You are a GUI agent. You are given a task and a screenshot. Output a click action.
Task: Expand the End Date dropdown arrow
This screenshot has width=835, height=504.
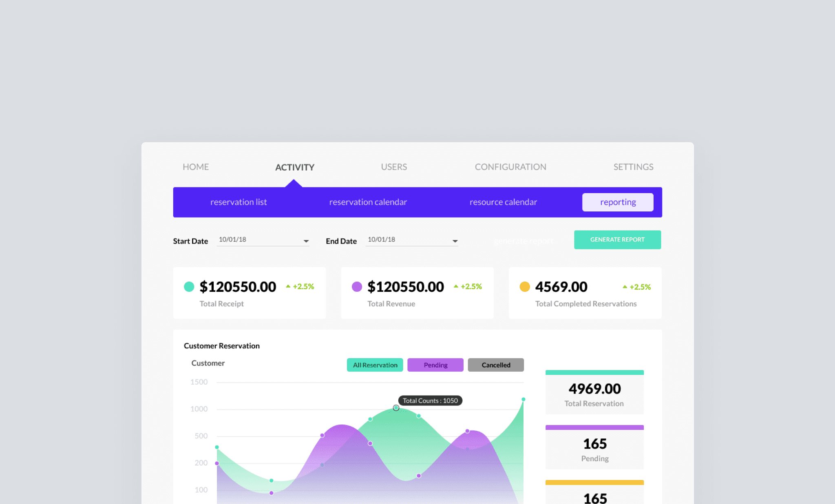[455, 241]
